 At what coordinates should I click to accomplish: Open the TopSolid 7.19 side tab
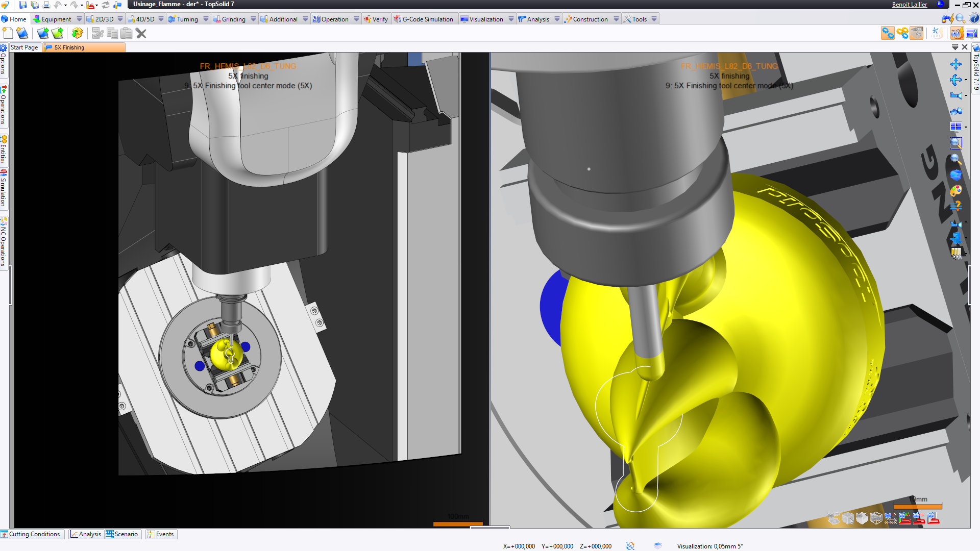coord(976,68)
